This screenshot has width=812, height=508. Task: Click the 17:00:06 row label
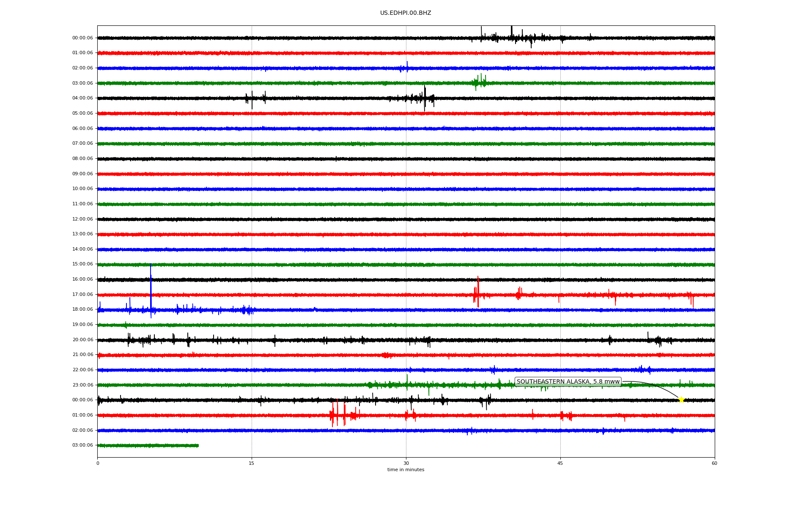82,295
